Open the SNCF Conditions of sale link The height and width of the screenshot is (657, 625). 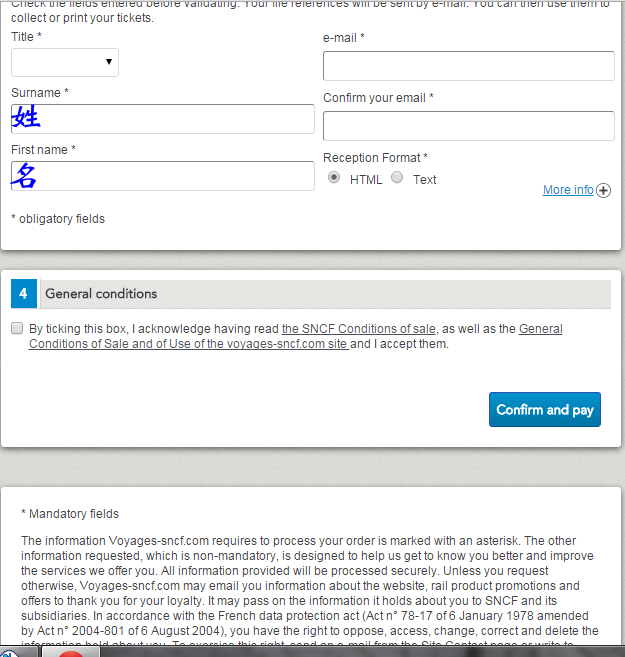(359, 328)
